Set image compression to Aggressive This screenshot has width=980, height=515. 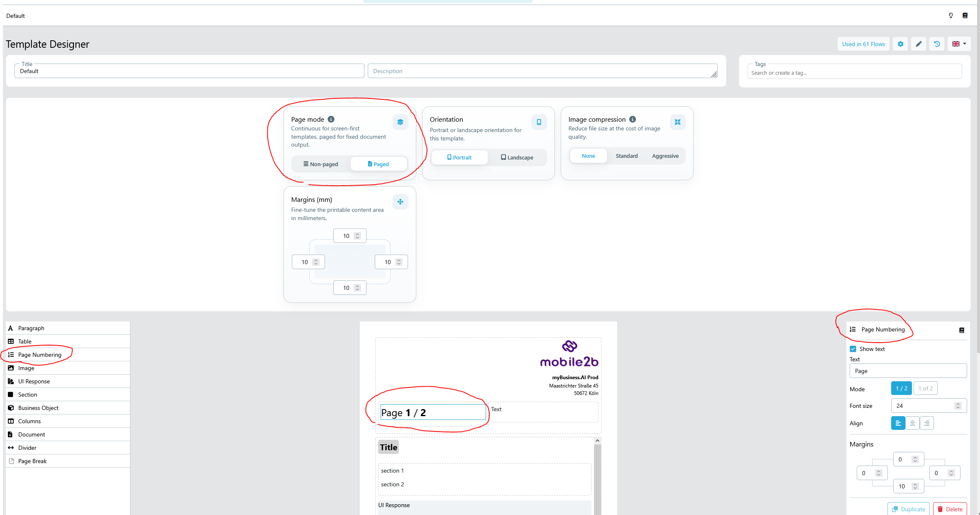coord(665,156)
